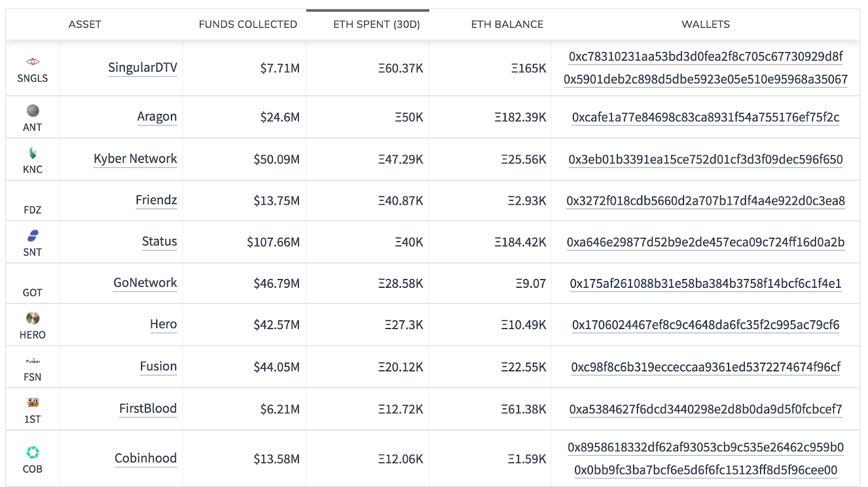Click the Ξ28.58K ETH spent value
The image size is (868, 487).
tap(401, 283)
